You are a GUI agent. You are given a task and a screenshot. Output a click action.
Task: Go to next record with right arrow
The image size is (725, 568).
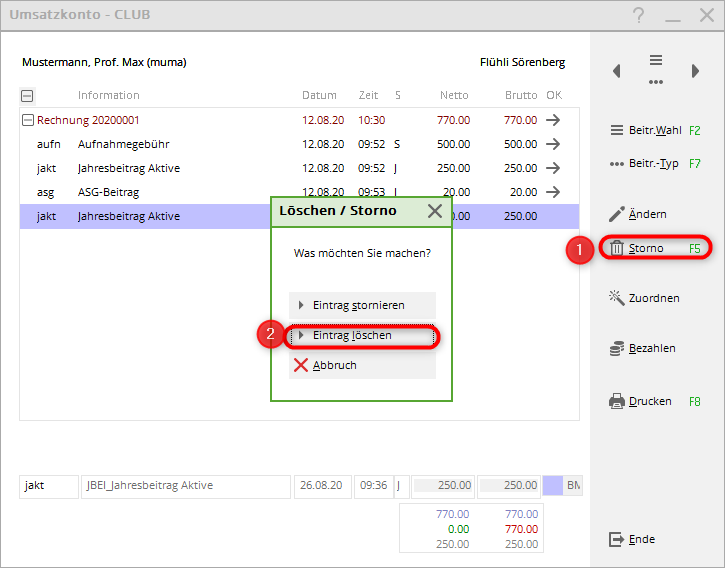tap(695, 71)
